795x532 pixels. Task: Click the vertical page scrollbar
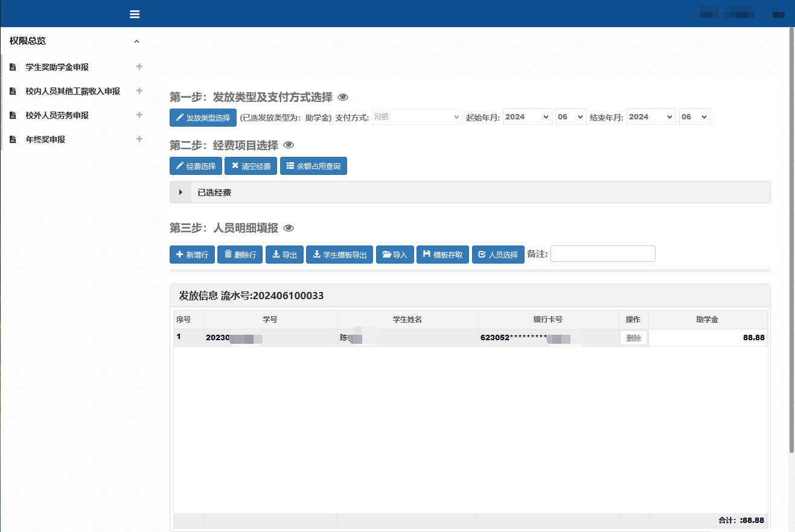tap(791, 239)
